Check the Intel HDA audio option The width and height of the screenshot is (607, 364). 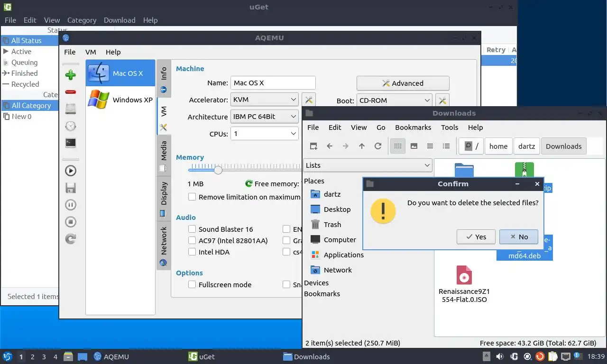[x=192, y=252]
